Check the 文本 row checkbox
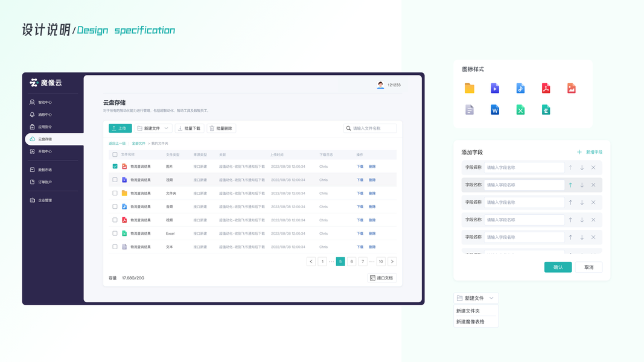644x362 pixels. click(x=115, y=247)
